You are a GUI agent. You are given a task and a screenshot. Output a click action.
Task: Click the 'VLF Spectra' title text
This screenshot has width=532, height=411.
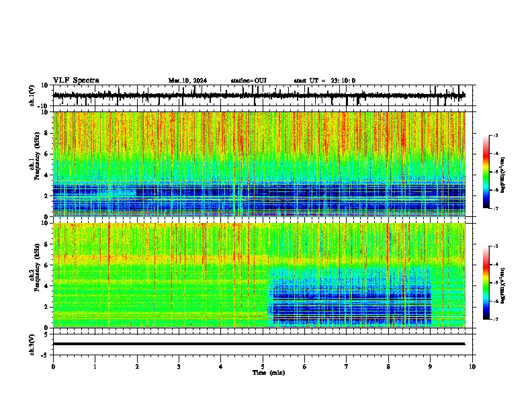click(76, 81)
